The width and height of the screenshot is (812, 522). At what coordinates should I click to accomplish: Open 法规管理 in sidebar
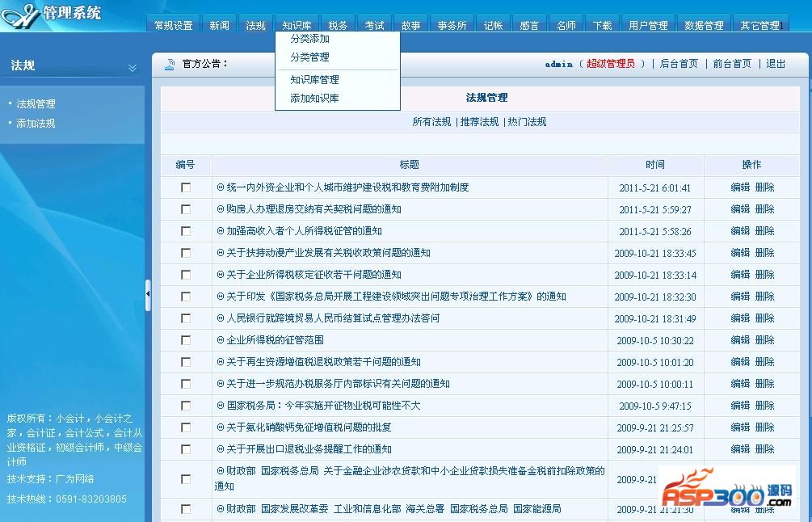(x=36, y=104)
